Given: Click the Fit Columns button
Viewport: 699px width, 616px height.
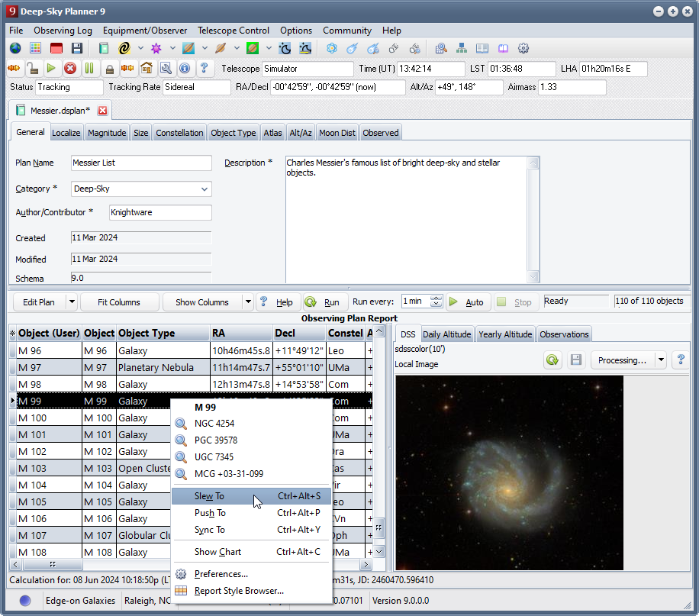Looking at the screenshot, I should click(119, 302).
